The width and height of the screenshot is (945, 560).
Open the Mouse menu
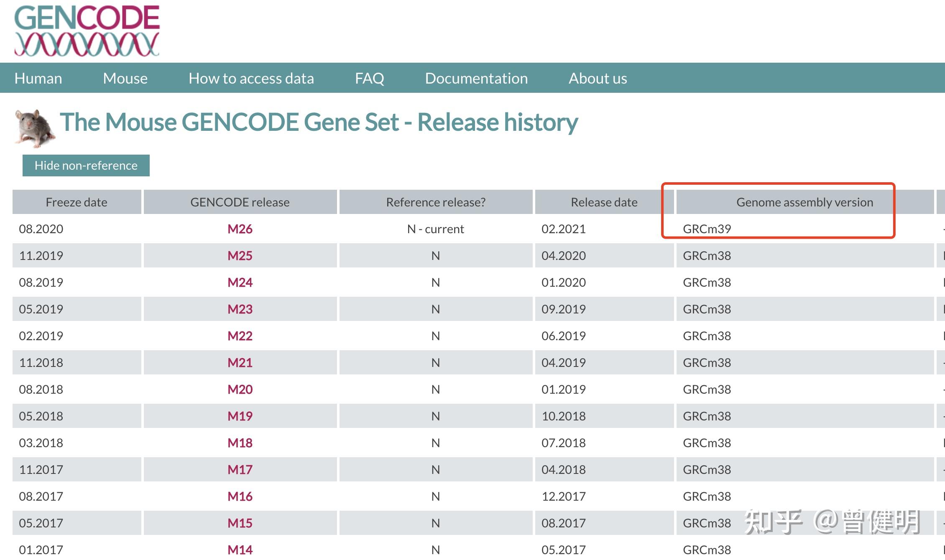(x=125, y=78)
